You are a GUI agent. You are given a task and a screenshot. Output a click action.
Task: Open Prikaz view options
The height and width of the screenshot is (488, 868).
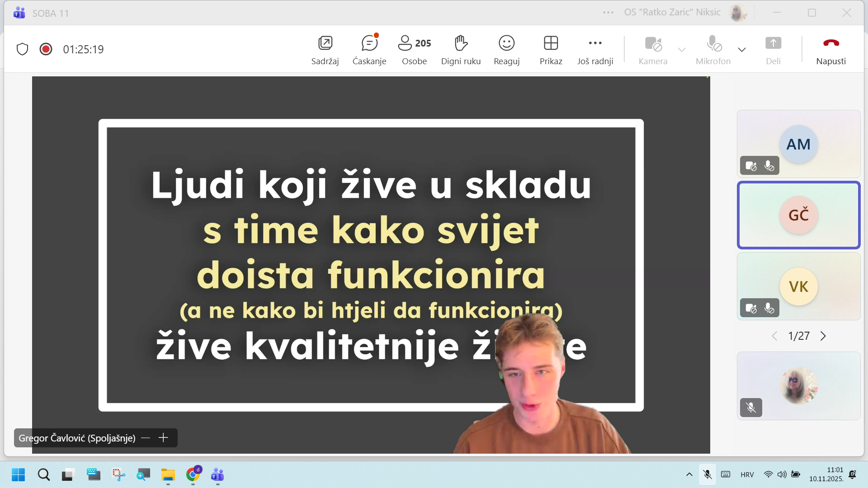click(551, 50)
